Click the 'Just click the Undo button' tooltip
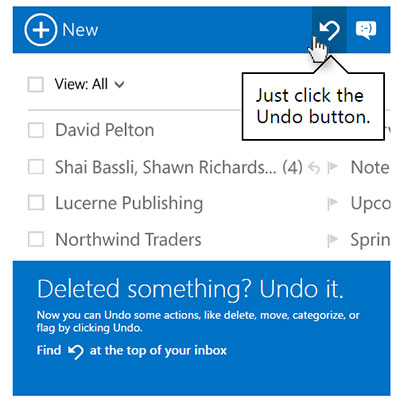The image size is (400, 399). [313, 106]
